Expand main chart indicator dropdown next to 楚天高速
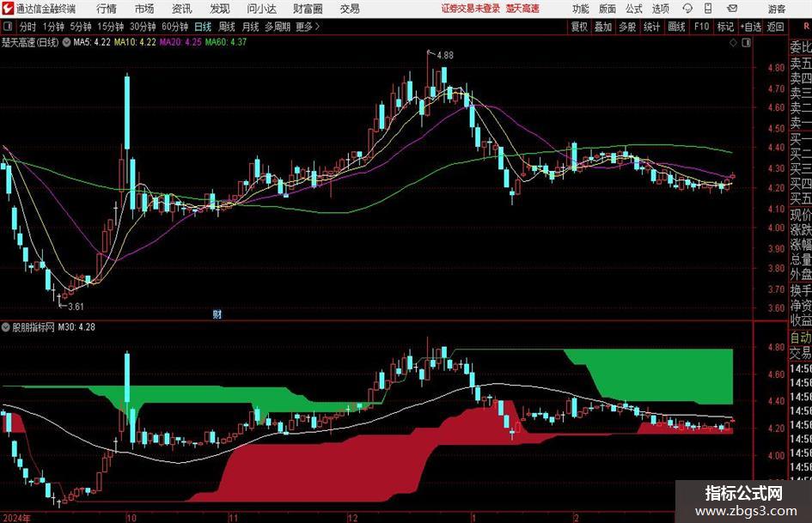This screenshot has width=812, height=523. (66, 42)
